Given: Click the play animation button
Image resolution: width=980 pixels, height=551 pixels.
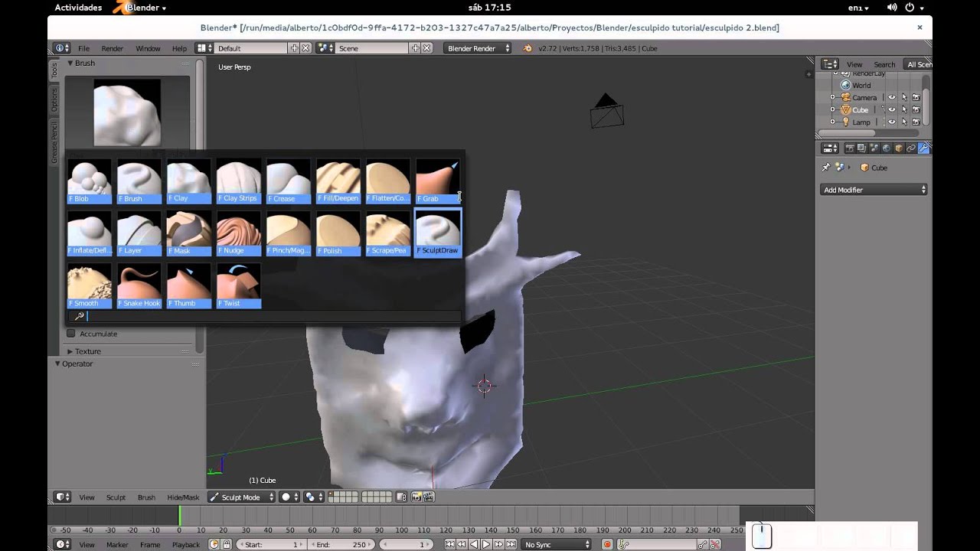Looking at the screenshot, I should (486, 545).
